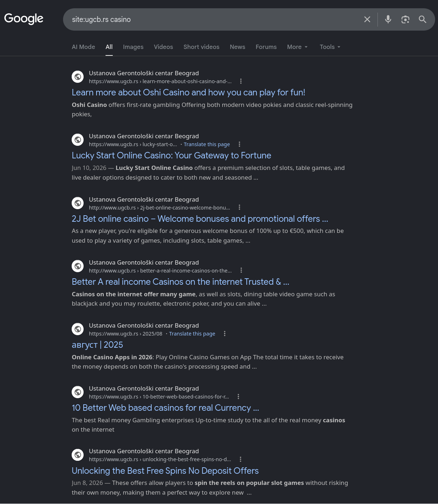The width and height of the screenshot is (438, 504).
Task: Start voice search with microphone icon
Action: pyautogui.click(x=388, y=19)
